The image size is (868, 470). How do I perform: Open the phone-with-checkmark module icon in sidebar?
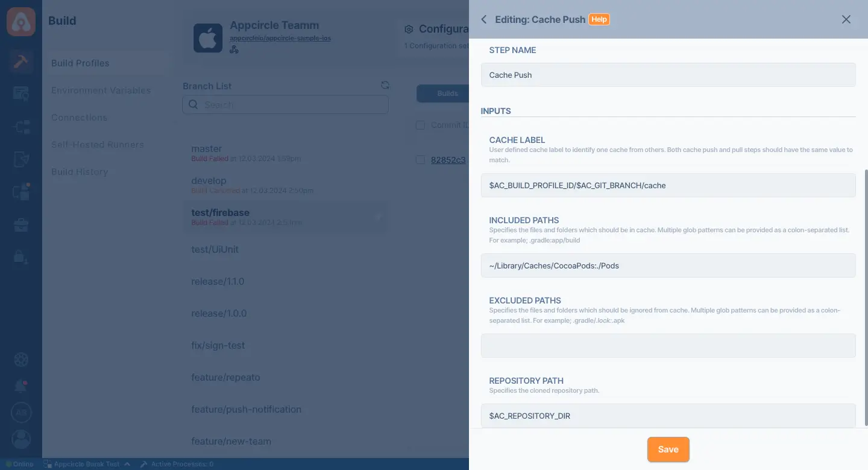tap(21, 159)
